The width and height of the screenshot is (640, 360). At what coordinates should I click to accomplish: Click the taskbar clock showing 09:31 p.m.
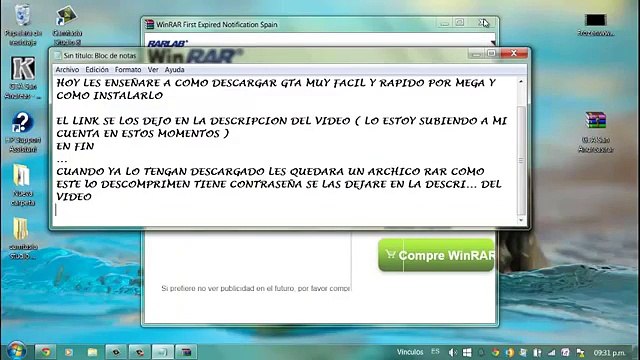pos(609,352)
